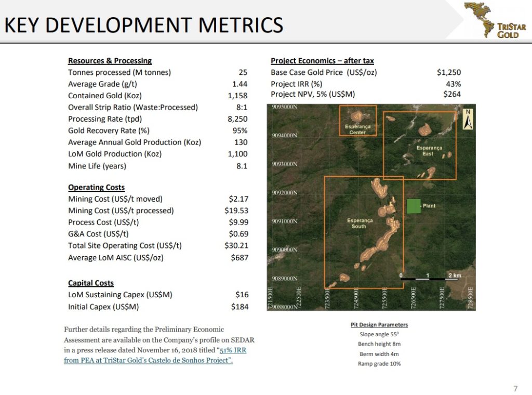This screenshot has height=395, width=532.
Task: Click the Project IRR value 43%
Action: tap(453, 84)
